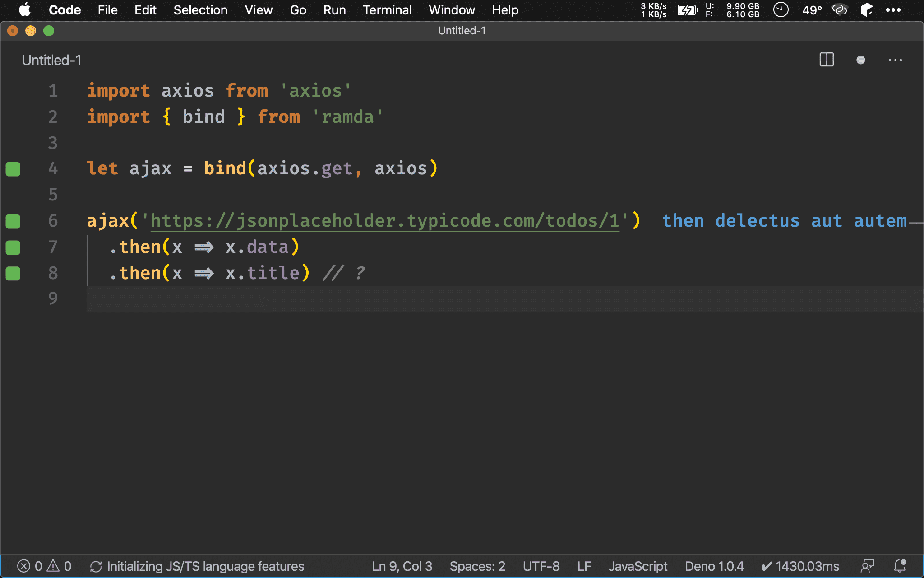Click the half-shaded hexagon icon in menu bar
924x578 pixels.
(866, 10)
